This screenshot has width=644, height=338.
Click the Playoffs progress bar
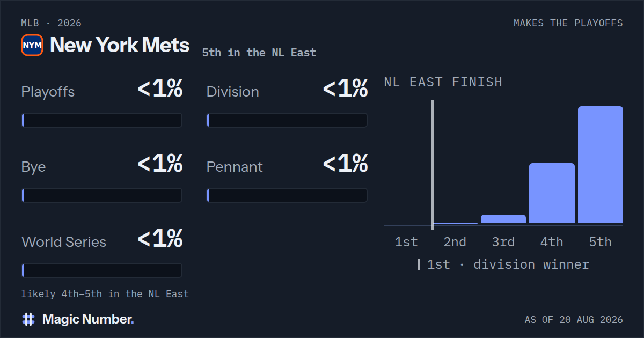102,120
